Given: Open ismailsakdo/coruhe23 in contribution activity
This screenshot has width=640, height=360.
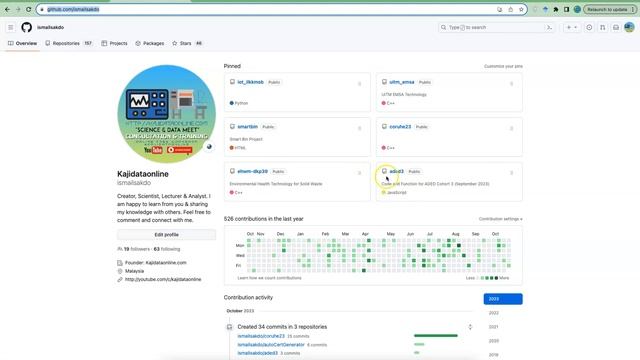Looking at the screenshot, I should pos(261,336).
